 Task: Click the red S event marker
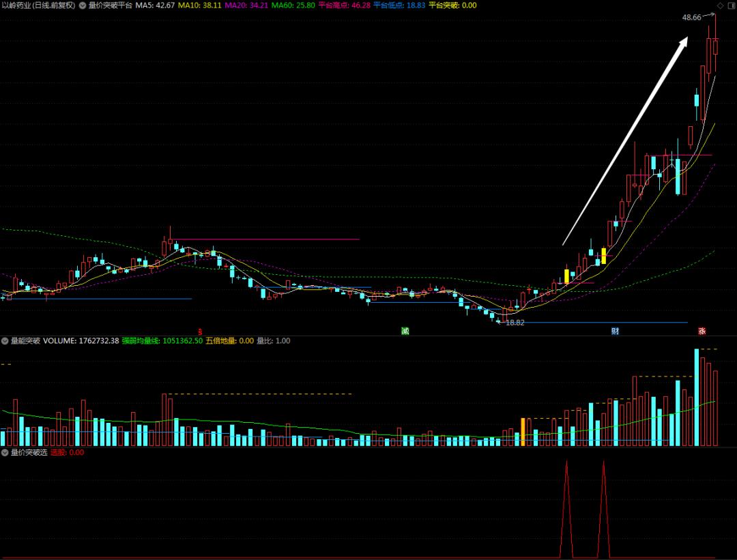[x=200, y=331]
